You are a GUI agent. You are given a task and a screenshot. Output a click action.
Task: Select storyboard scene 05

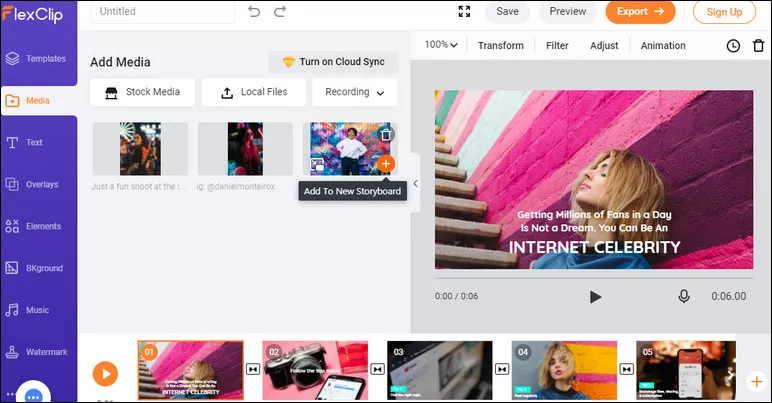[686, 370]
